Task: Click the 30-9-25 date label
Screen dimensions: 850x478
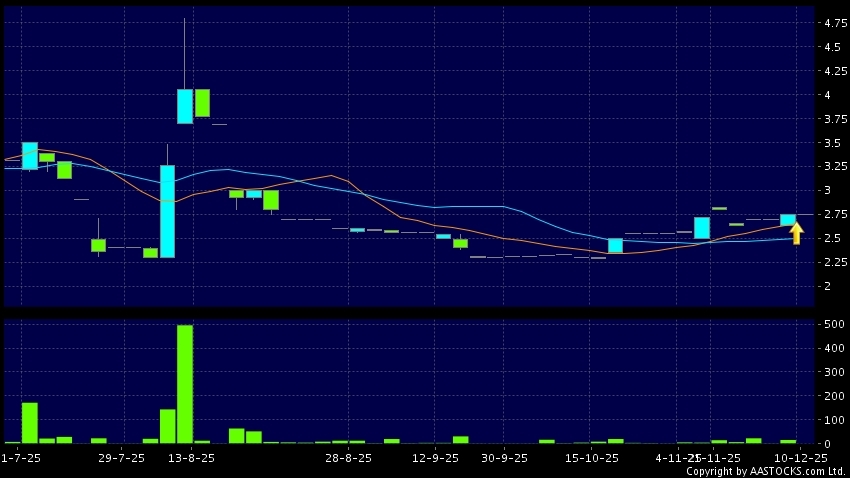Action: point(504,457)
